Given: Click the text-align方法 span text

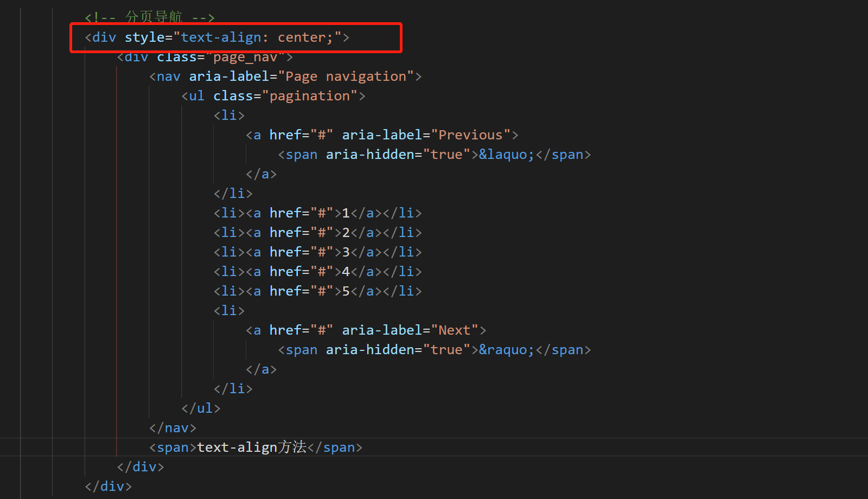Looking at the screenshot, I should click(252, 447).
